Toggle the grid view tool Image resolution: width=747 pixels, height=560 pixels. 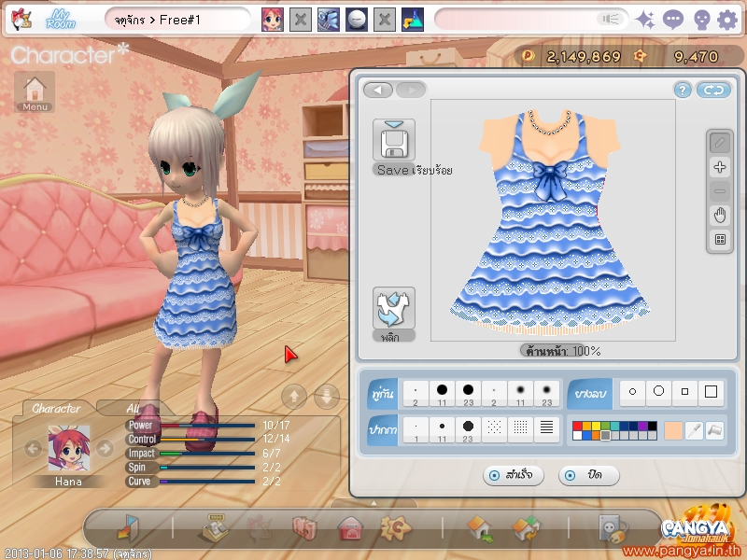tap(719, 240)
